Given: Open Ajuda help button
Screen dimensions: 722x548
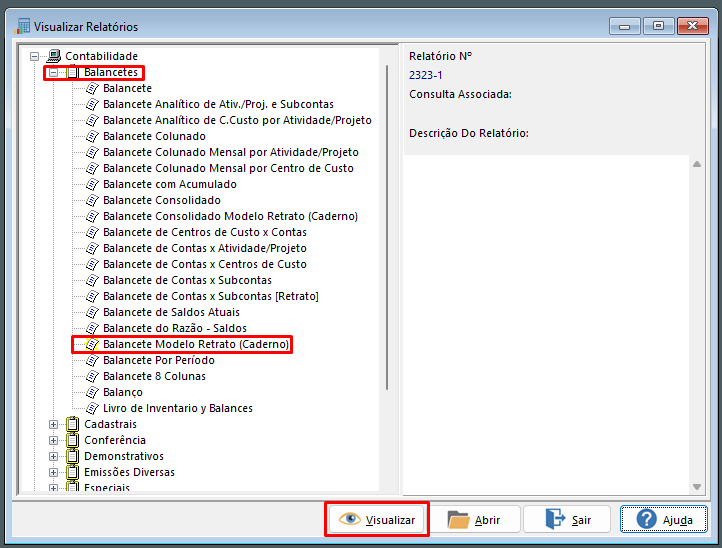Looking at the screenshot, I should click(x=664, y=519).
